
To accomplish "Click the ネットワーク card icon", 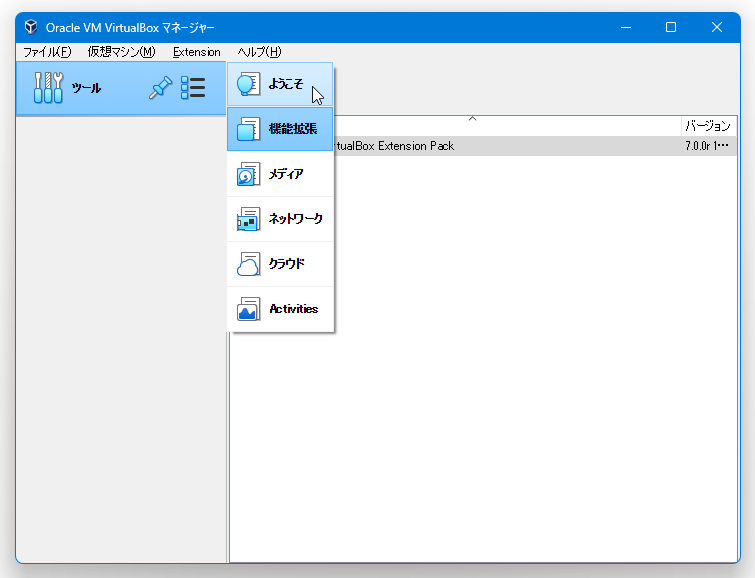I will click(248, 219).
